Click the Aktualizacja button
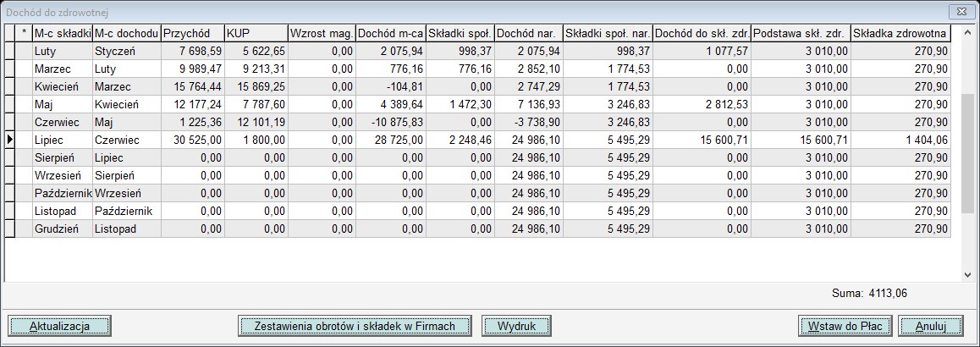The image size is (980, 347). pyautogui.click(x=60, y=326)
